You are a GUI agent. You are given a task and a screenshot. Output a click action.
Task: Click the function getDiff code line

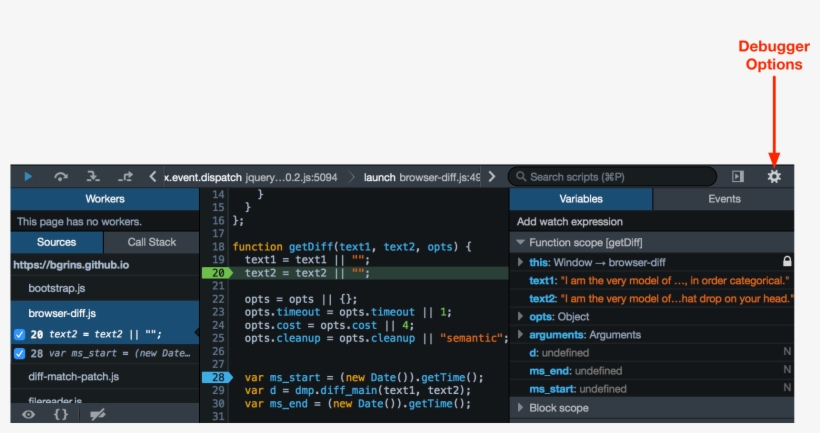coord(352,247)
